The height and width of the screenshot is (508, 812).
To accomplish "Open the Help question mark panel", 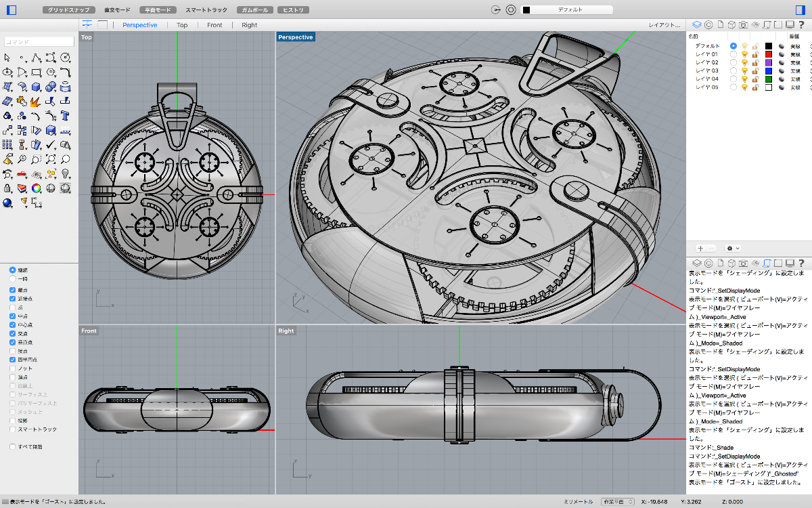I will pos(801,25).
